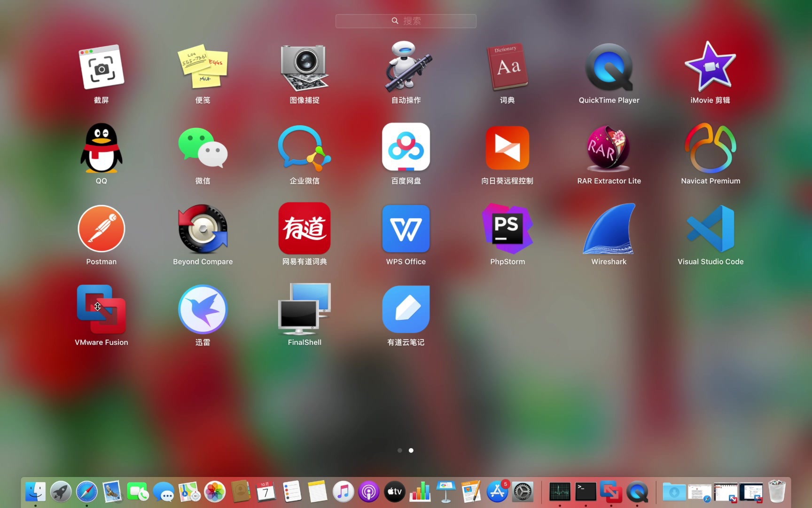Launch Navicat Premium
This screenshot has height=508, width=812.
710,148
